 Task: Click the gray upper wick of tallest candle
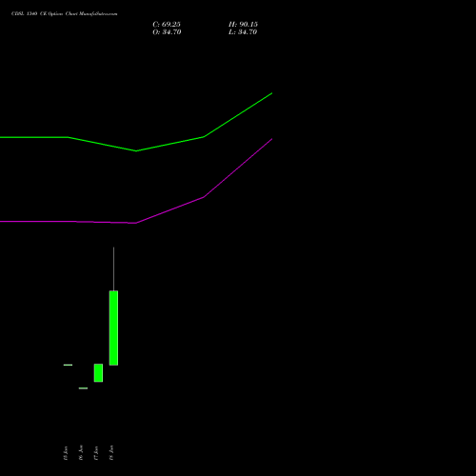[113, 268]
